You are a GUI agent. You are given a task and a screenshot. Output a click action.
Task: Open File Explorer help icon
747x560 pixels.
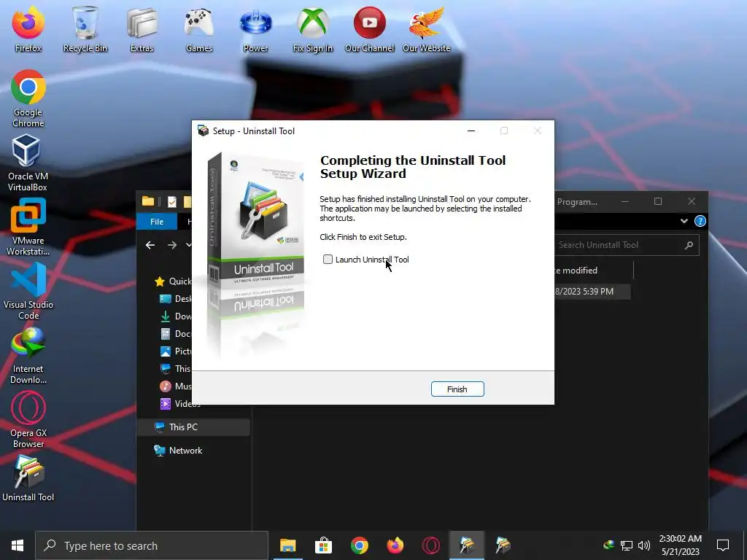coord(700,221)
